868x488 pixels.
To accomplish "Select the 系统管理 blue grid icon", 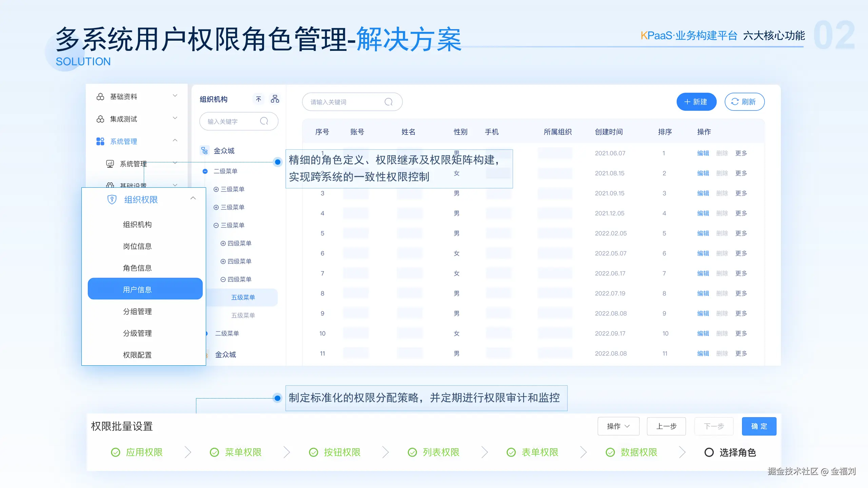I will click(x=100, y=141).
